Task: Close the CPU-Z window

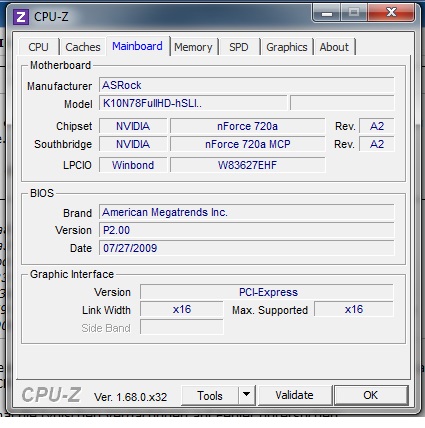Action: click(391, 13)
